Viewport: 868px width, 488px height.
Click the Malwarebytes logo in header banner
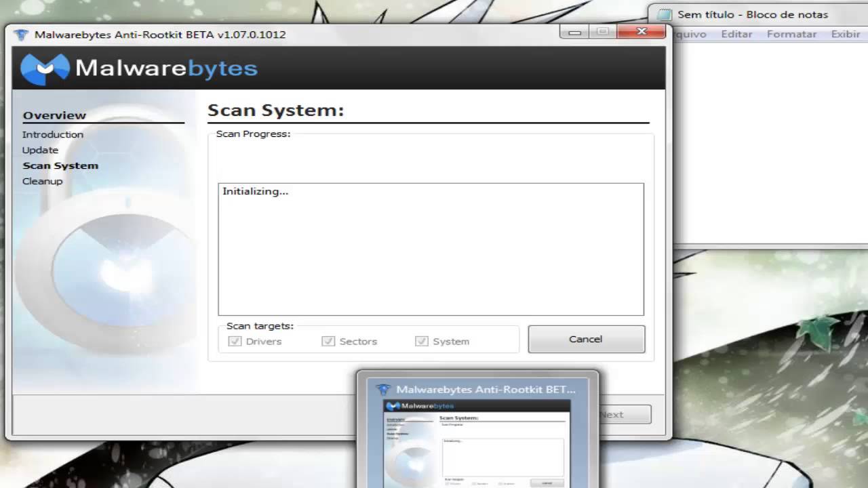(139, 68)
